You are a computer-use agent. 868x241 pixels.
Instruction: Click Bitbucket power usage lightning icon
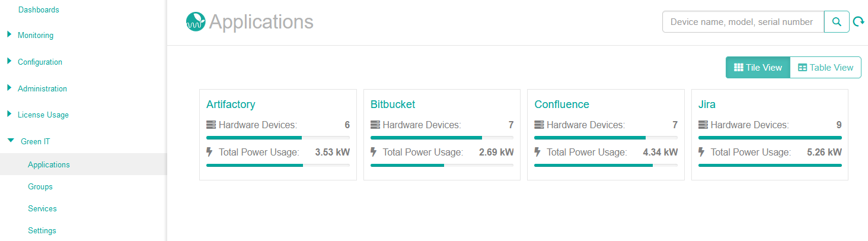[374, 153]
